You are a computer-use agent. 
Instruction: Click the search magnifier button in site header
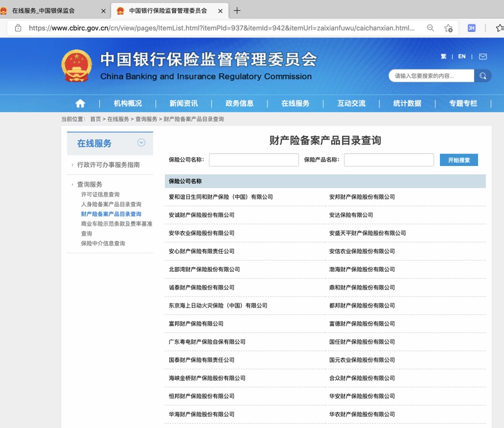point(482,76)
